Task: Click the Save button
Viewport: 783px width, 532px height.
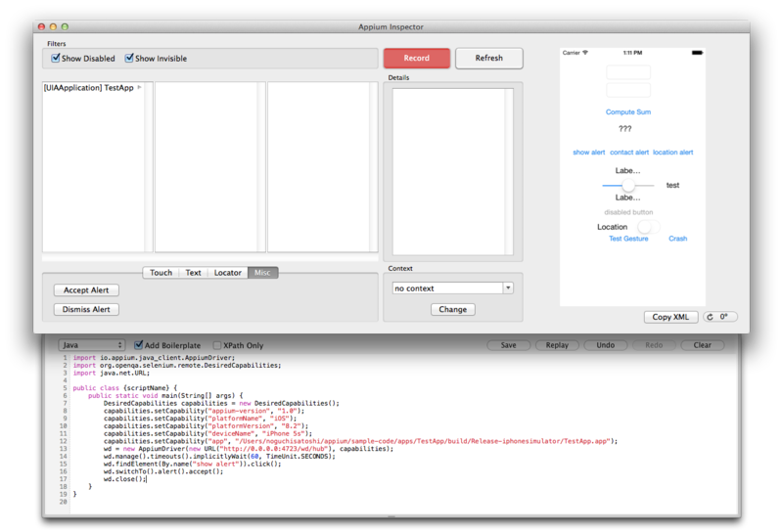Action: pos(508,345)
